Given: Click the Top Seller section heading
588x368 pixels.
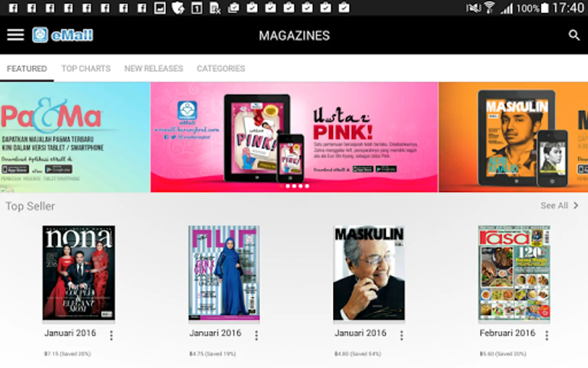Looking at the screenshot, I should pyautogui.click(x=30, y=206).
